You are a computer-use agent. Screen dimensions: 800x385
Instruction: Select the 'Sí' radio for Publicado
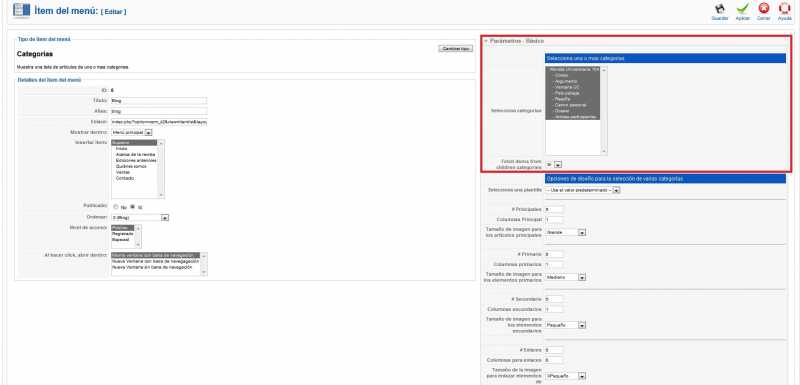[x=133, y=207]
